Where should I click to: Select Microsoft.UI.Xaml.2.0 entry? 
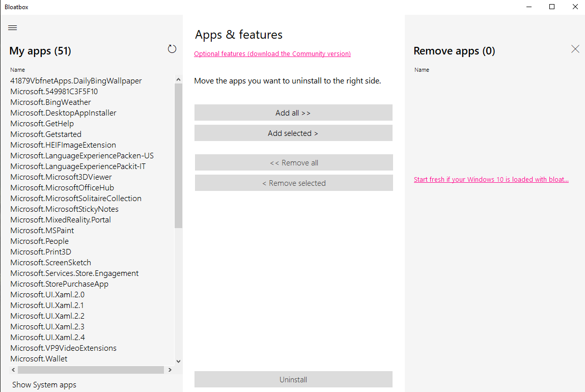coord(47,295)
